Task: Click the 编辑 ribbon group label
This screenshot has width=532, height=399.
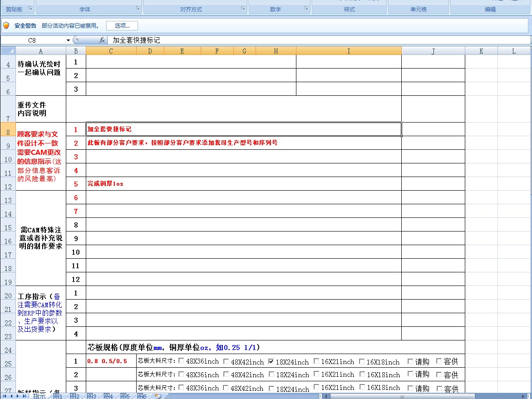Action: point(490,10)
